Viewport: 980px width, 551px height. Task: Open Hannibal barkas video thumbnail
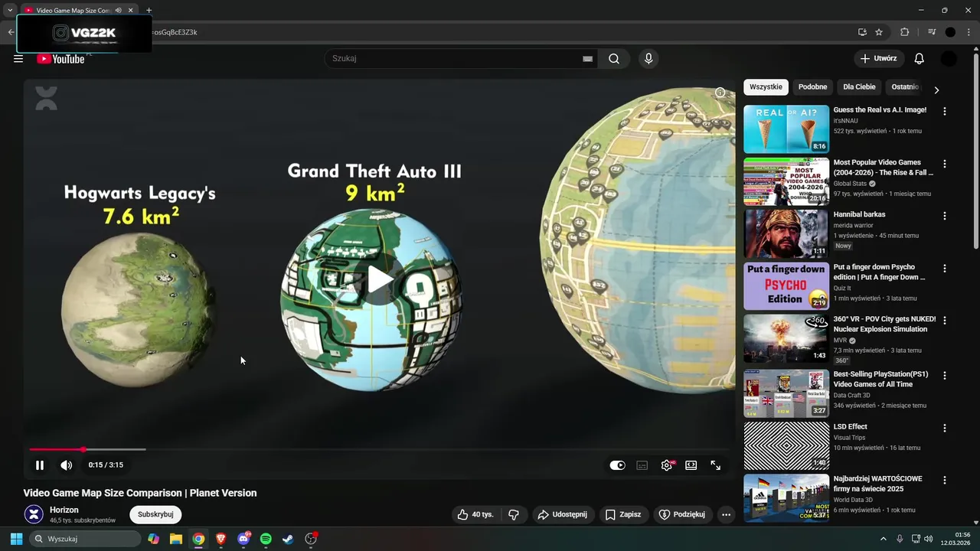(786, 233)
